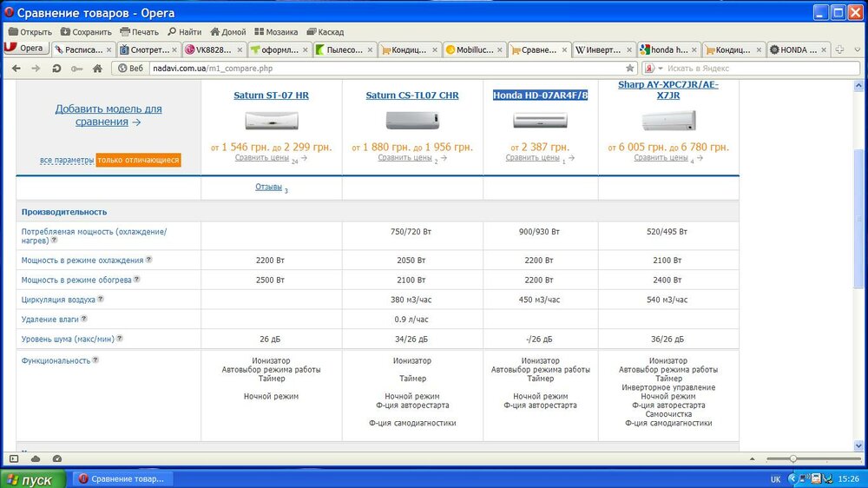This screenshot has width=868, height=488.
Task: Go to Home page via house icon
Action: 97,68
